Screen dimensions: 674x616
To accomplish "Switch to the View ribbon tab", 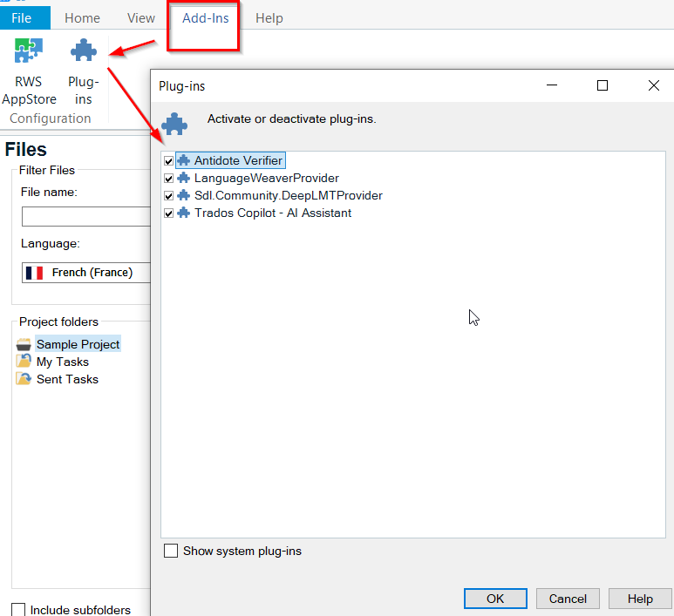I will coord(141,18).
